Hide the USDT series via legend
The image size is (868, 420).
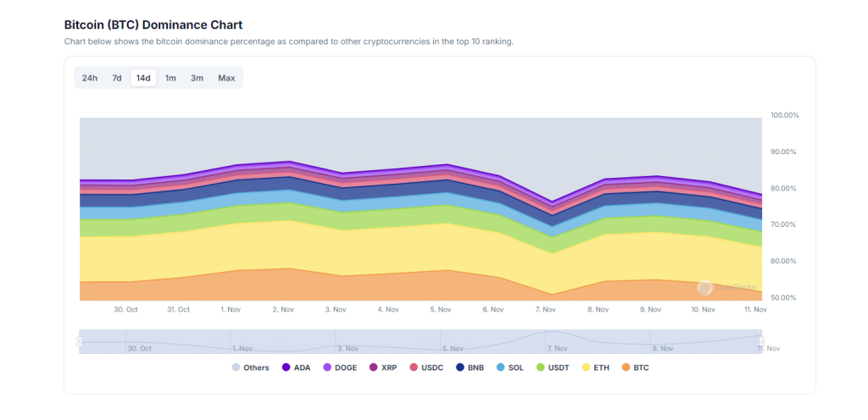pos(553,367)
